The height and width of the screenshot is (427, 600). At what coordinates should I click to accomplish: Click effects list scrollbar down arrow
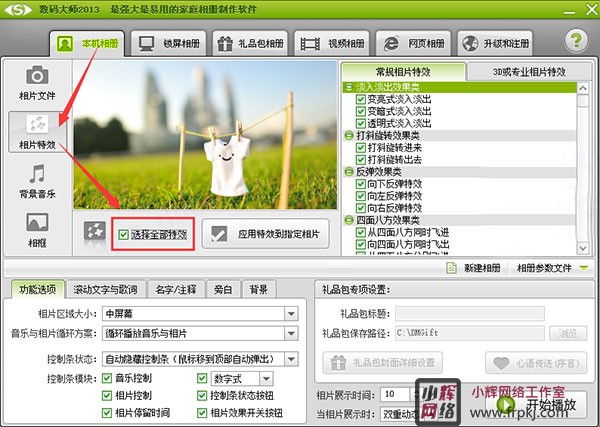click(583, 248)
